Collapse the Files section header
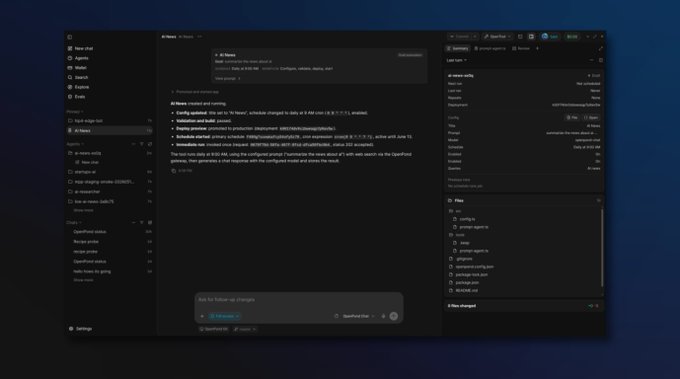The width and height of the screenshot is (680, 379). [x=524, y=201]
